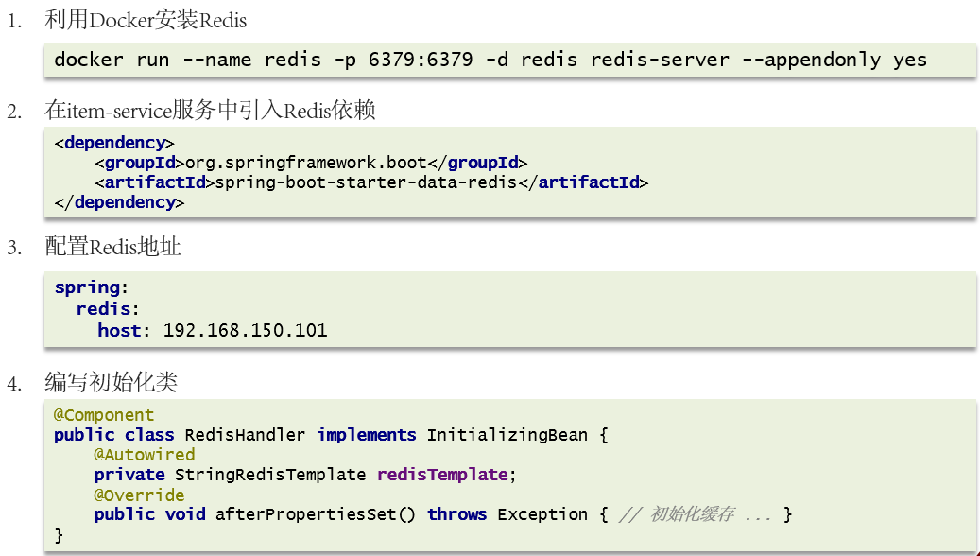This screenshot has height=556, width=980.
Task: Click the opening <dependency> tag line
Action: tap(114, 143)
